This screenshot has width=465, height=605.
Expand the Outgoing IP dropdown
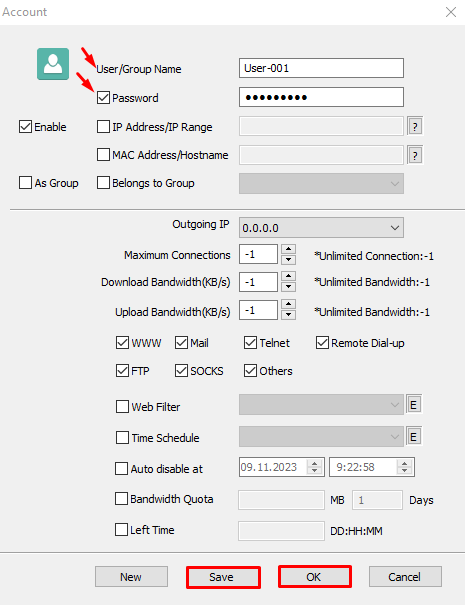click(321, 228)
